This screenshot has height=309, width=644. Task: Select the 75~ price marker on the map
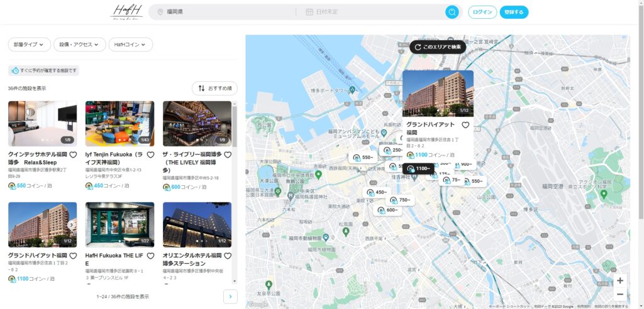[452, 180]
